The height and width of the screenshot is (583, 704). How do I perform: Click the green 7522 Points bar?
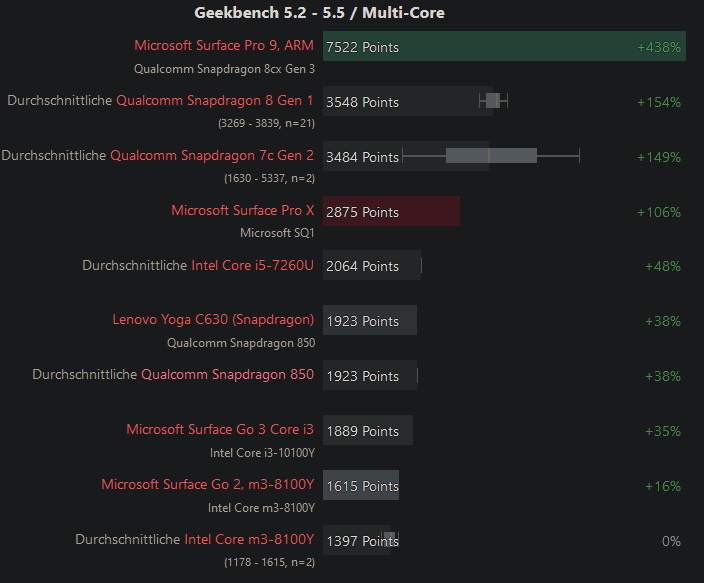pos(504,46)
